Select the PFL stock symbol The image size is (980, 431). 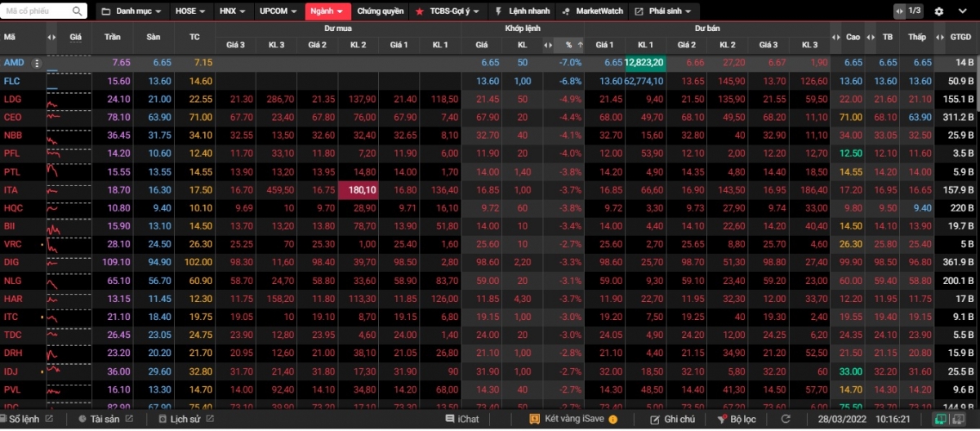[x=12, y=153]
